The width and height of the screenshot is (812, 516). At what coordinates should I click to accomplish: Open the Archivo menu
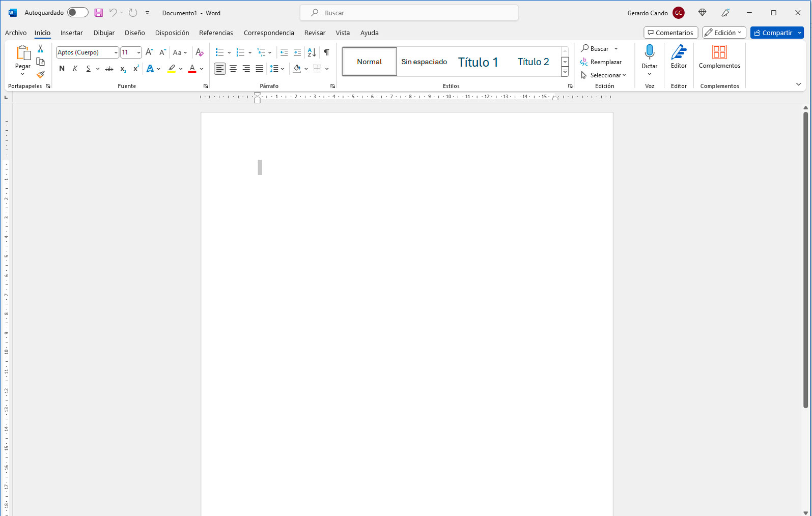click(x=16, y=33)
